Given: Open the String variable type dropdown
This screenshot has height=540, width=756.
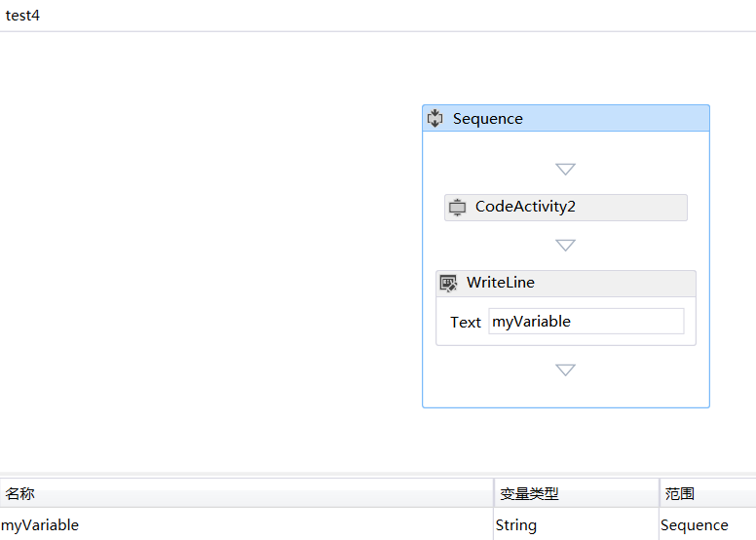Looking at the screenshot, I should click(x=577, y=524).
